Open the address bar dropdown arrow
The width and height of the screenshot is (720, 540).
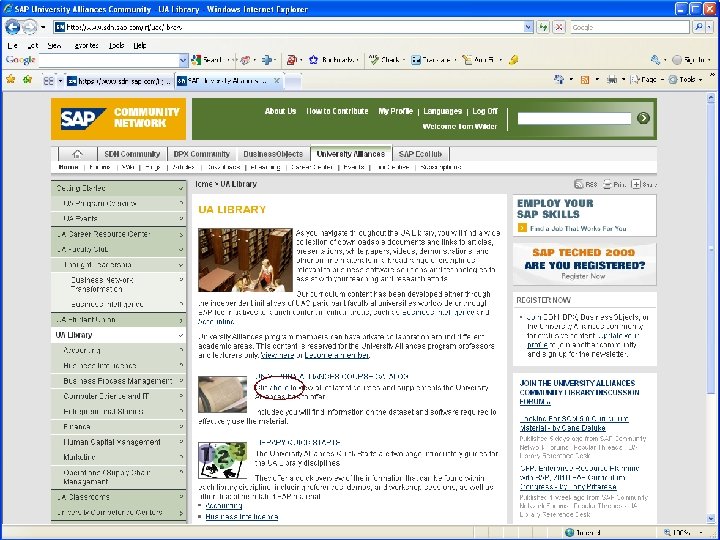[x=528, y=28]
